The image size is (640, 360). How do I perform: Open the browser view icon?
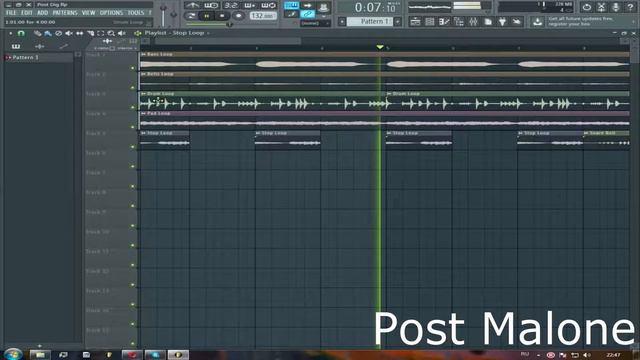459,22
